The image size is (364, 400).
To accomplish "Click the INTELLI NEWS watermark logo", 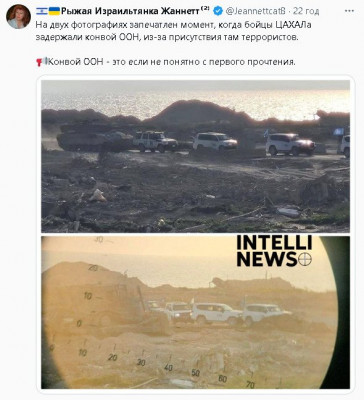I will (274, 251).
